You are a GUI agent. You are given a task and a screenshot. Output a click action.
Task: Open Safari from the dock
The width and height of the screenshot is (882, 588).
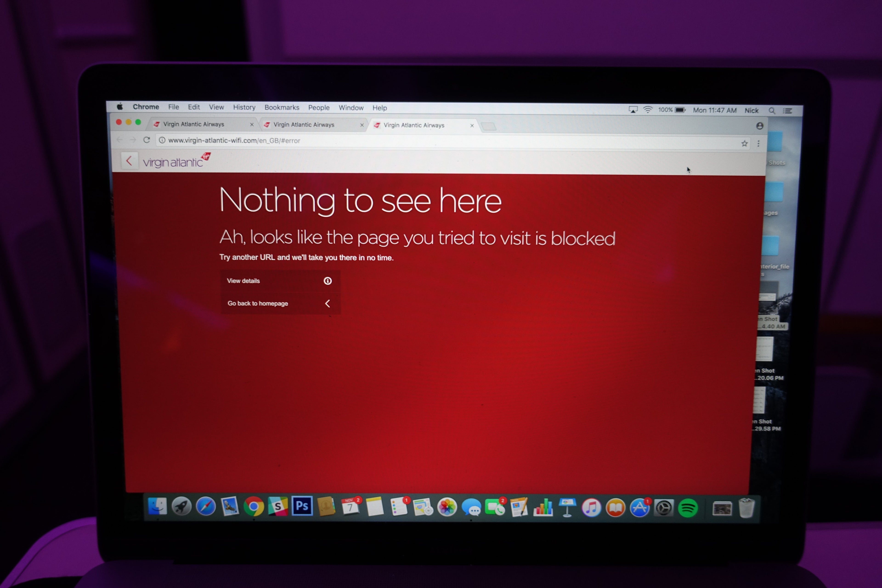206,506
